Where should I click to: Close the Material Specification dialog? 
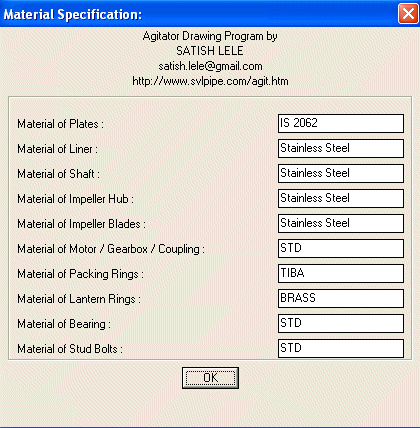[x=408, y=14]
